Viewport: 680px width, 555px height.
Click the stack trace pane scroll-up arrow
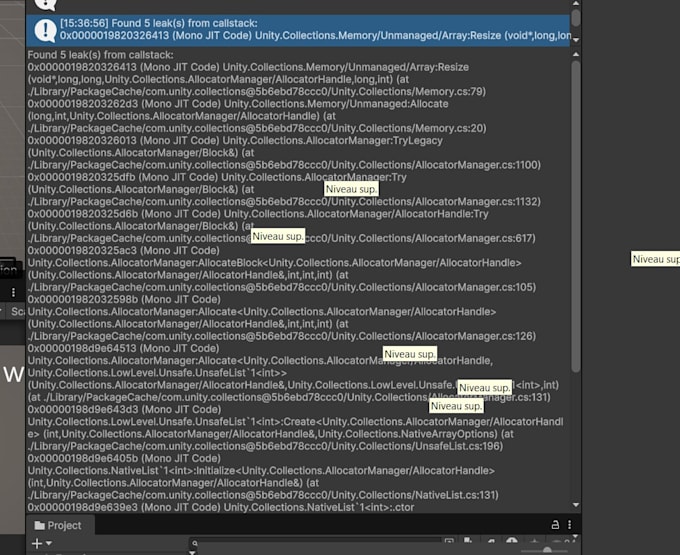tap(576, 54)
